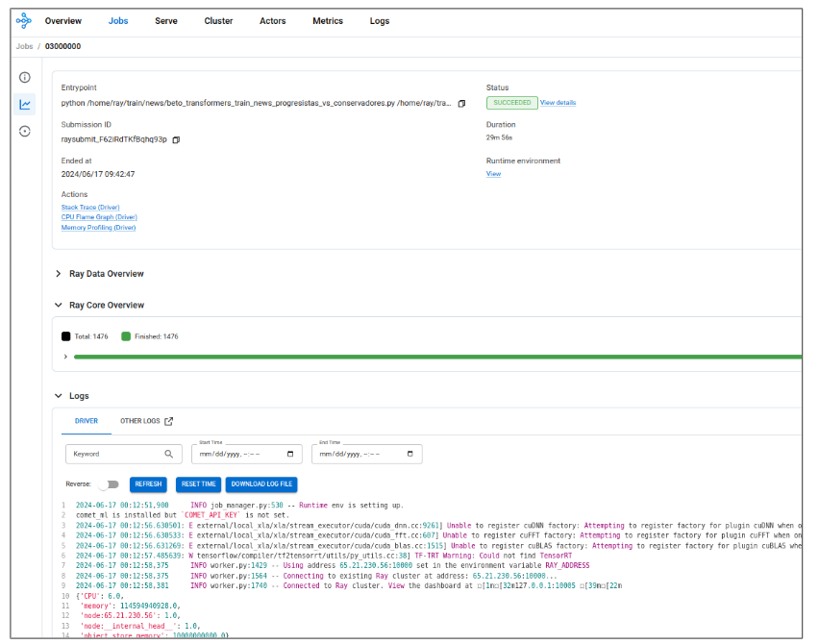Collapse the Logs section

59,395
